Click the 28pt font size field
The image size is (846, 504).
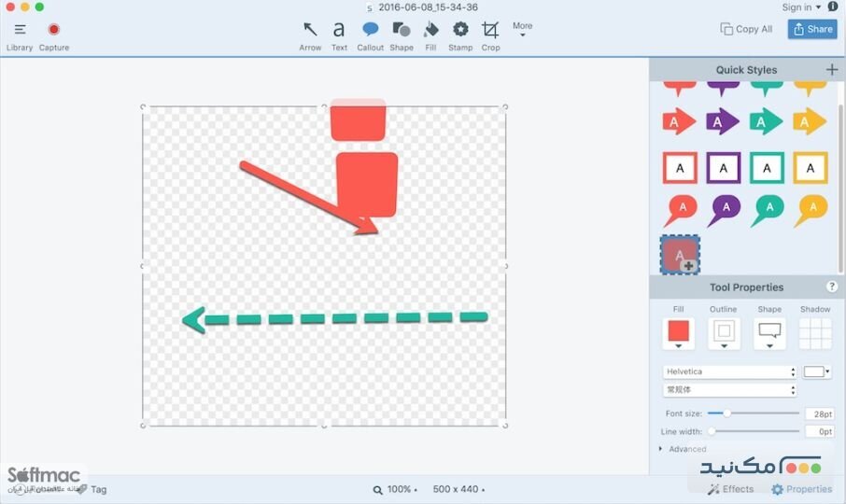(x=819, y=413)
